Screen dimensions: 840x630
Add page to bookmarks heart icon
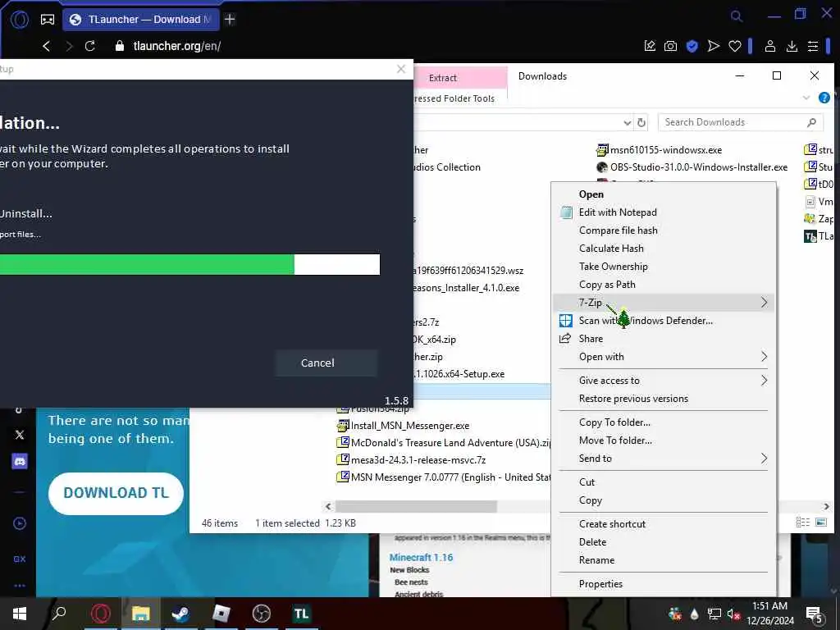[735, 46]
